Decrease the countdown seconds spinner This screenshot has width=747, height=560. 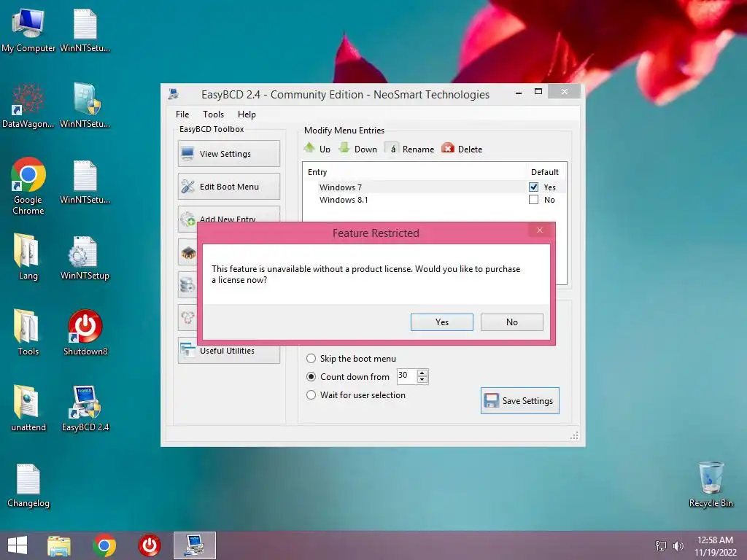(422, 379)
